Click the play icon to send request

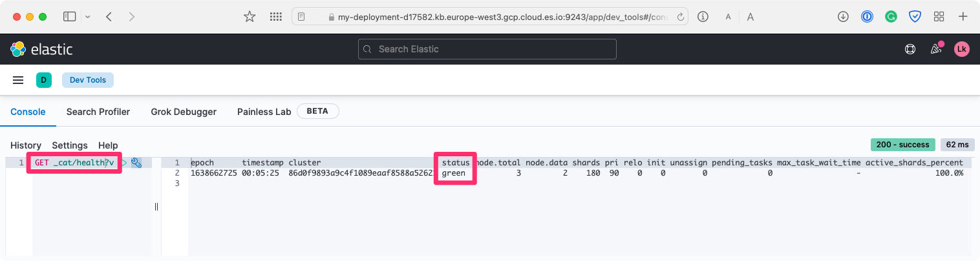click(x=125, y=163)
